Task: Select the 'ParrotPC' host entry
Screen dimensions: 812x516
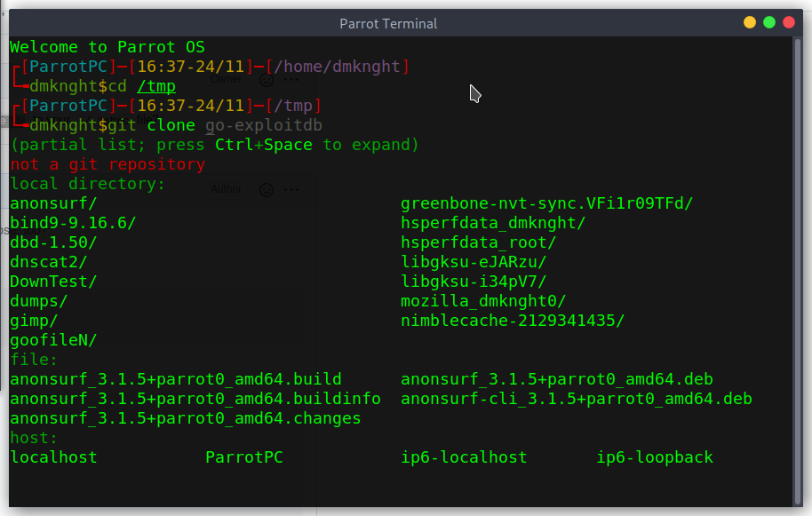Action: [x=244, y=457]
